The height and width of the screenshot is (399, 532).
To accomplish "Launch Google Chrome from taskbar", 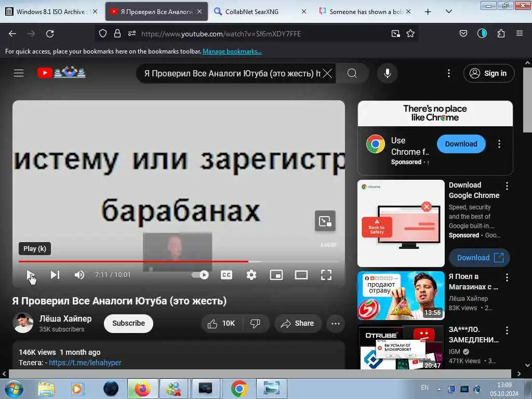I will click(239, 389).
